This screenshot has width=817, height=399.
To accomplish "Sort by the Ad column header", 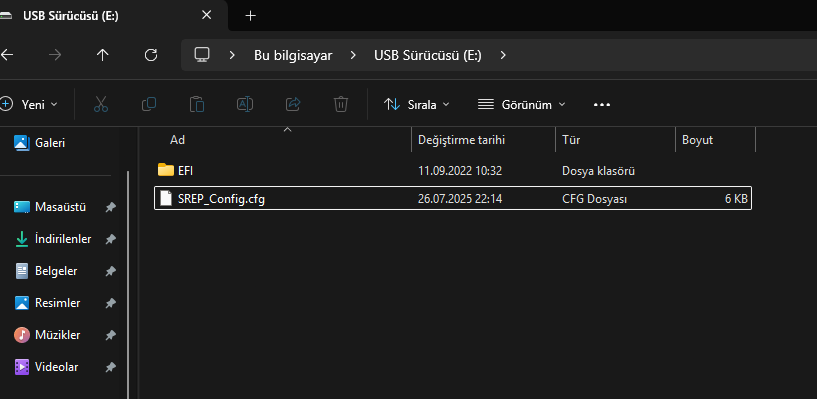I will 177,140.
